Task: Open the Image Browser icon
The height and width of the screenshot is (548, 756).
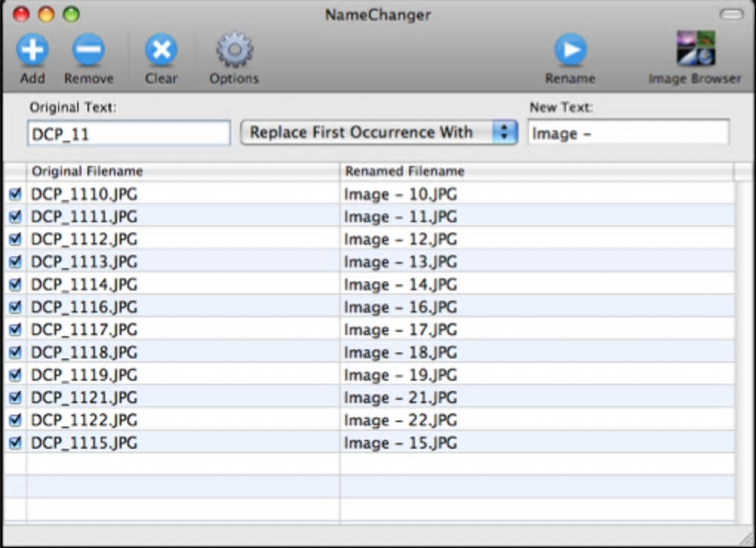Action: (x=694, y=50)
